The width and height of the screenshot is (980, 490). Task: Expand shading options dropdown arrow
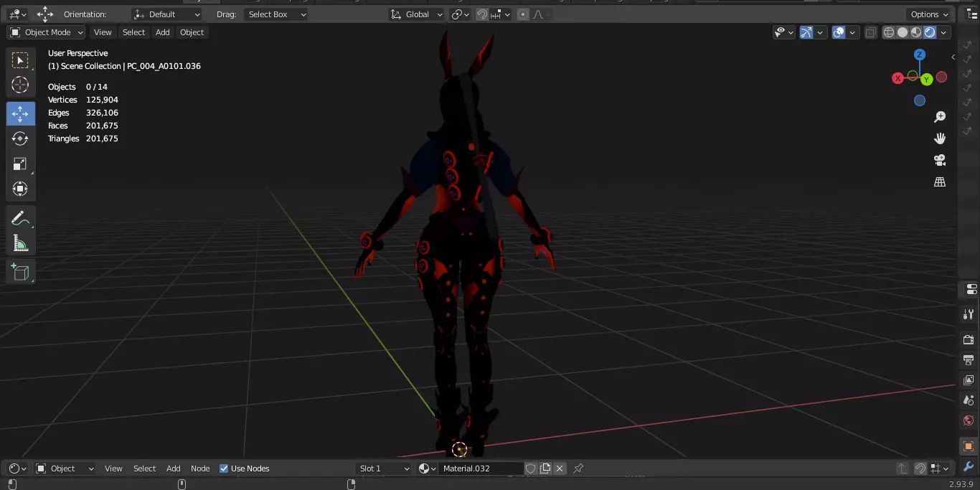(944, 32)
